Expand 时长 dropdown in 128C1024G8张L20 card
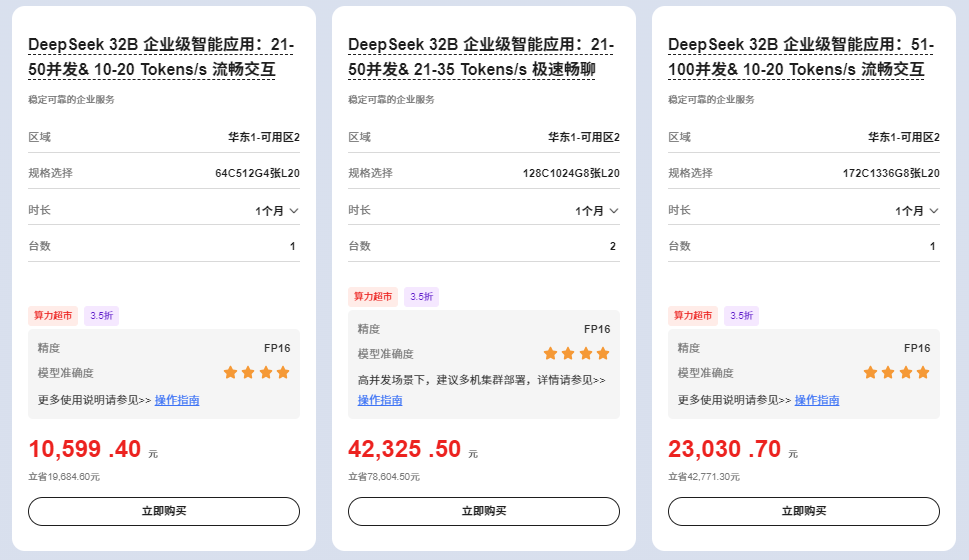This screenshot has width=969, height=560. (x=597, y=211)
